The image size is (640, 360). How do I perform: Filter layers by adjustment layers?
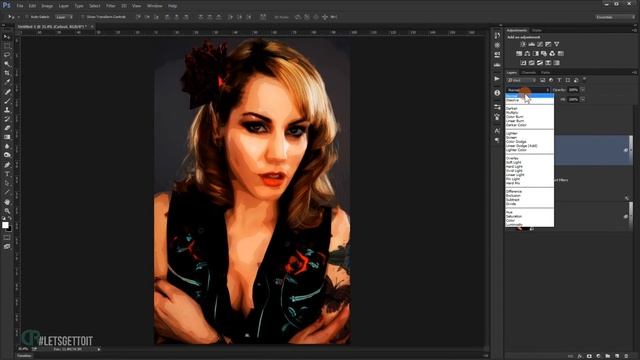551,80
